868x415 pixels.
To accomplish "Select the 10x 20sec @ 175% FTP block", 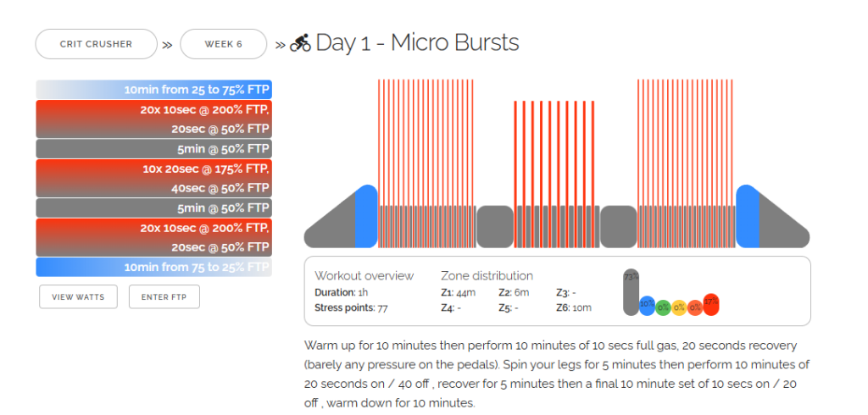I will pos(154,178).
